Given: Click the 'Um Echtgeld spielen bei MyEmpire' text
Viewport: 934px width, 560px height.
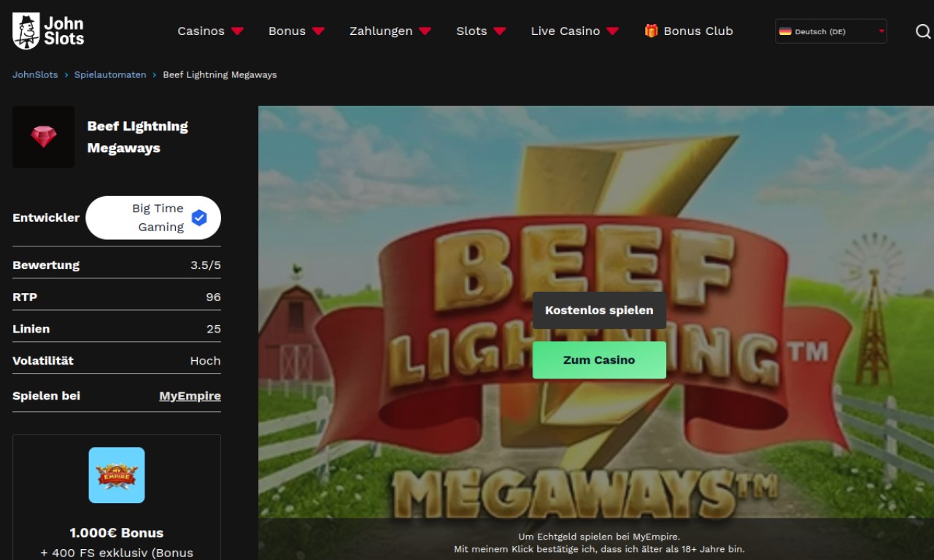Looking at the screenshot, I should [x=599, y=537].
